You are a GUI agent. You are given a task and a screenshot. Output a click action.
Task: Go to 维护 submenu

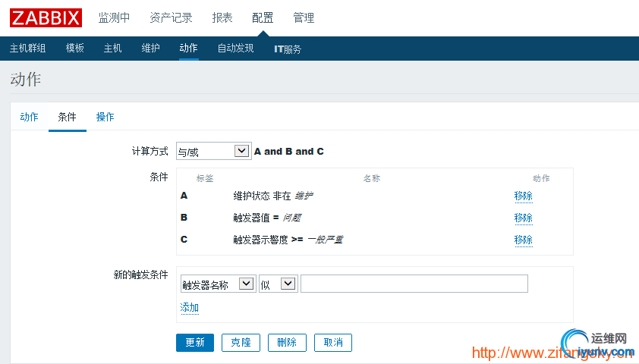pyautogui.click(x=150, y=49)
